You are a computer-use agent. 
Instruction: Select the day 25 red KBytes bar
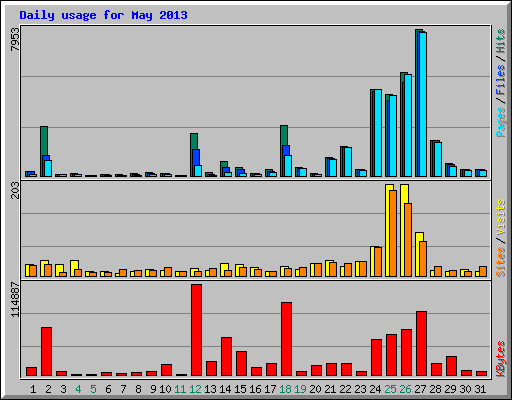coord(391,355)
